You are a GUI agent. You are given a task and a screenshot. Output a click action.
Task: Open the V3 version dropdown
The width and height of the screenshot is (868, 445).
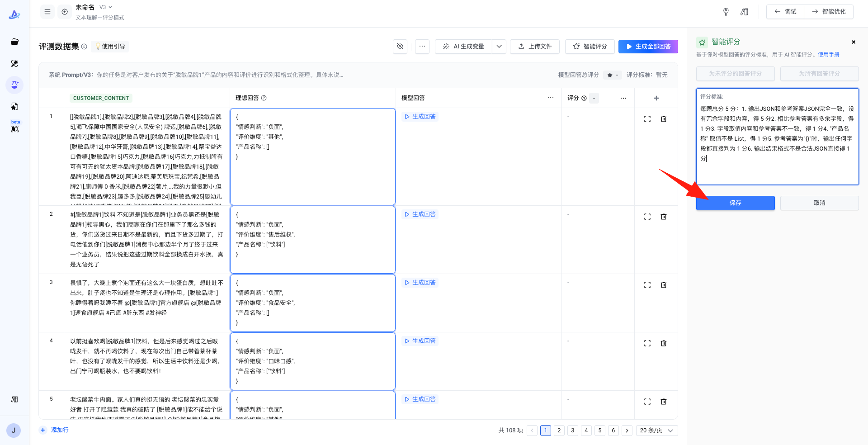(x=106, y=7)
